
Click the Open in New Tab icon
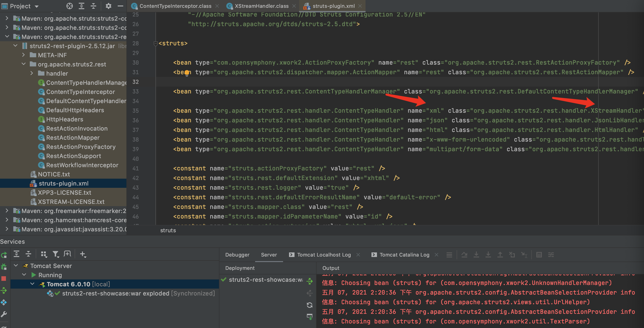(67, 254)
